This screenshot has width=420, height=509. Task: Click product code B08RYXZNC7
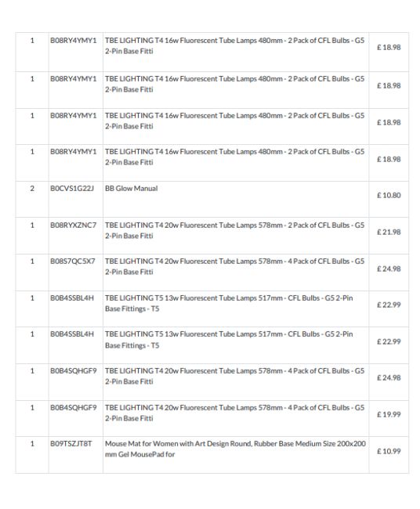[73, 225]
